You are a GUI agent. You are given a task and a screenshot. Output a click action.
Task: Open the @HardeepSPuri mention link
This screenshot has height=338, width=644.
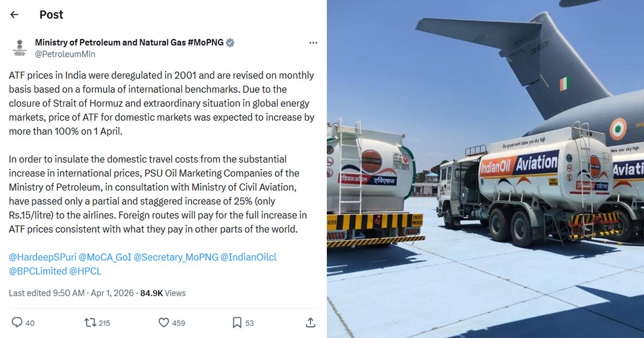[42, 257]
